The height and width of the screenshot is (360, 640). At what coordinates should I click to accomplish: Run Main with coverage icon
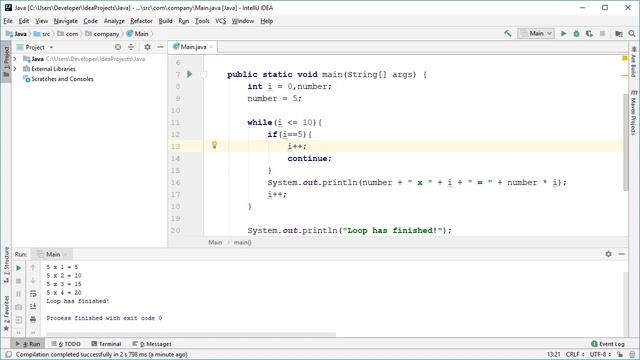click(589, 34)
